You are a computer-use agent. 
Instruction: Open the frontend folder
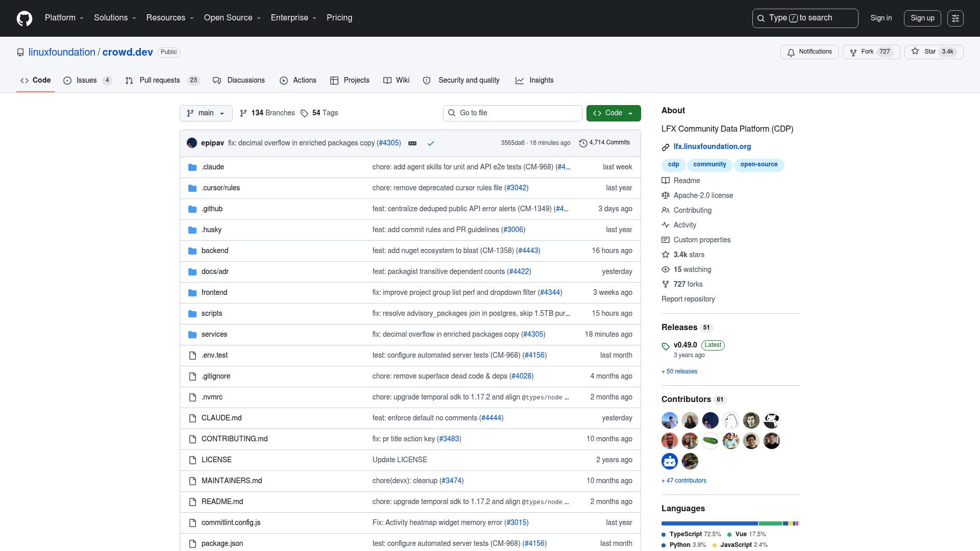pos(214,293)
